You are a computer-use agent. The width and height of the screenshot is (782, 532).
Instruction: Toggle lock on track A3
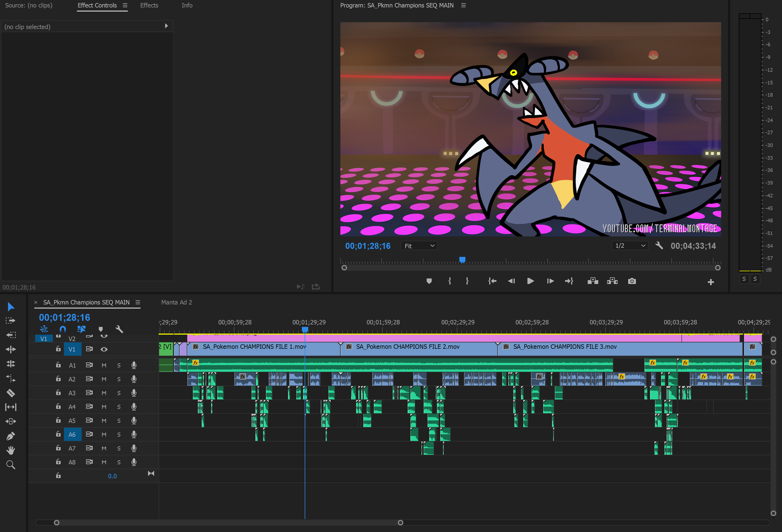(58, 392)
